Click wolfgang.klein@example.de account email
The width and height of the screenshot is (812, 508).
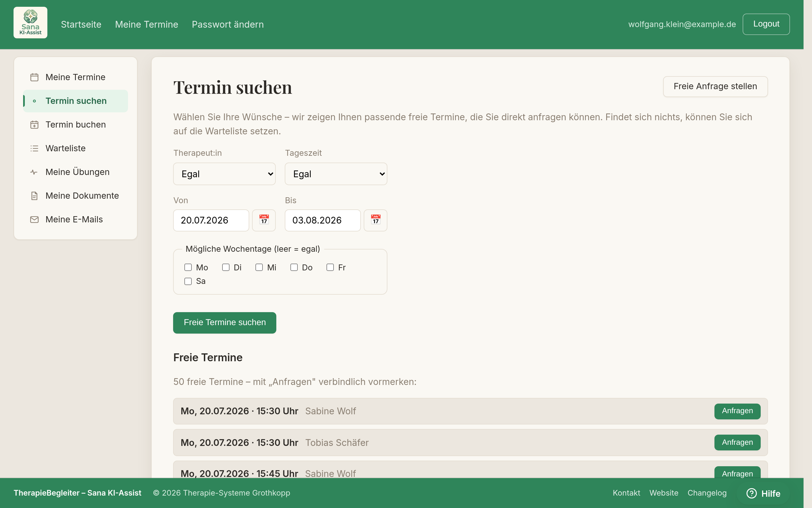682,24
